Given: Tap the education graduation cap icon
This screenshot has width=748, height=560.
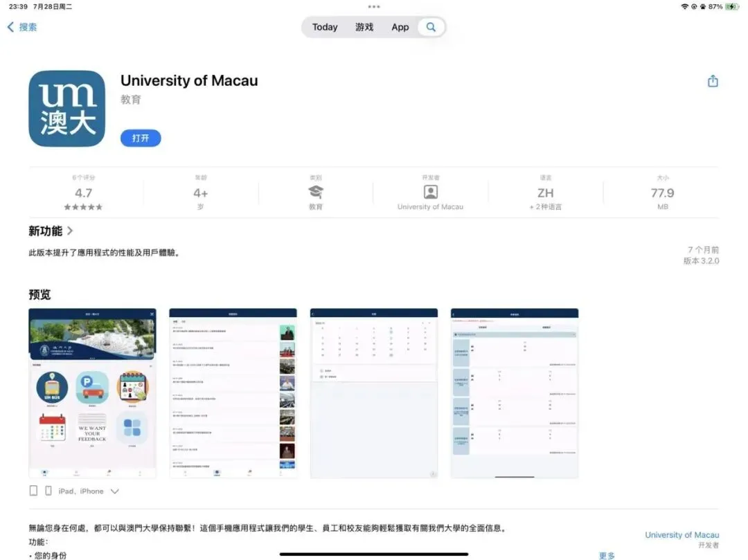Looking at the screenshot, I should pos(316,192).
